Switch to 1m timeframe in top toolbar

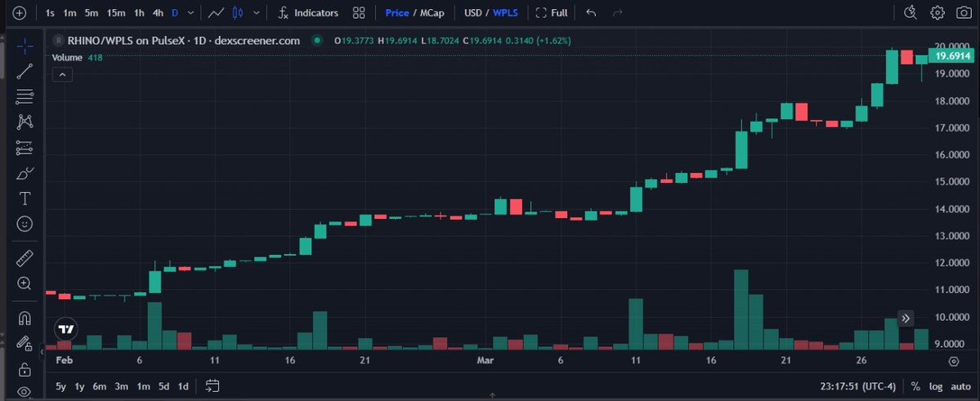69,12
